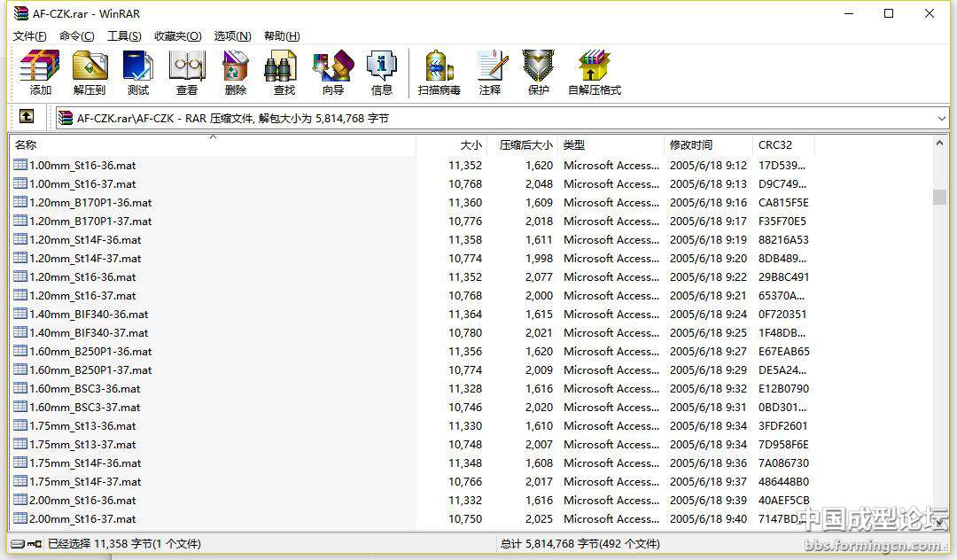This screenshot has width=957, height=560.
Task: Sort files by 名称 column header
Action: click(x=213, y=145)
